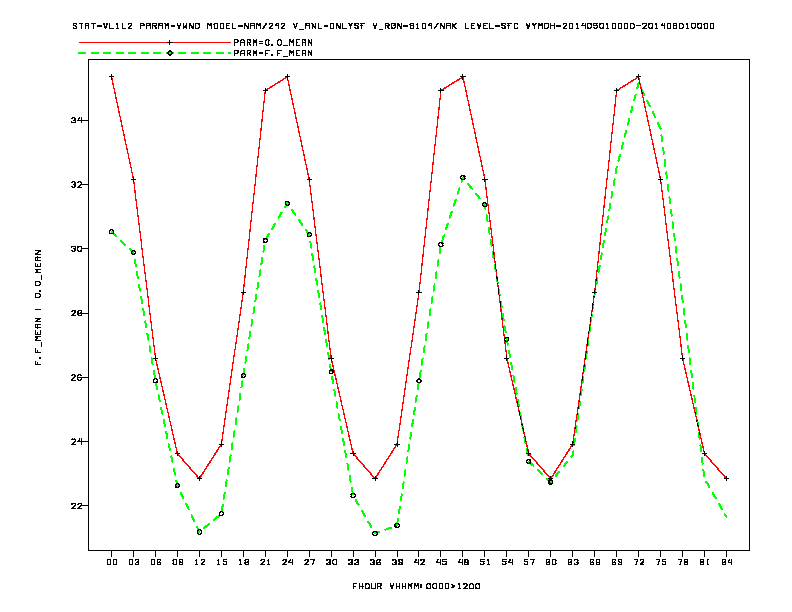Click V_ANL=ONLYSF in the chart title
Image resolution: width=792 pixels, height=612 pixels.
[329, 26]
